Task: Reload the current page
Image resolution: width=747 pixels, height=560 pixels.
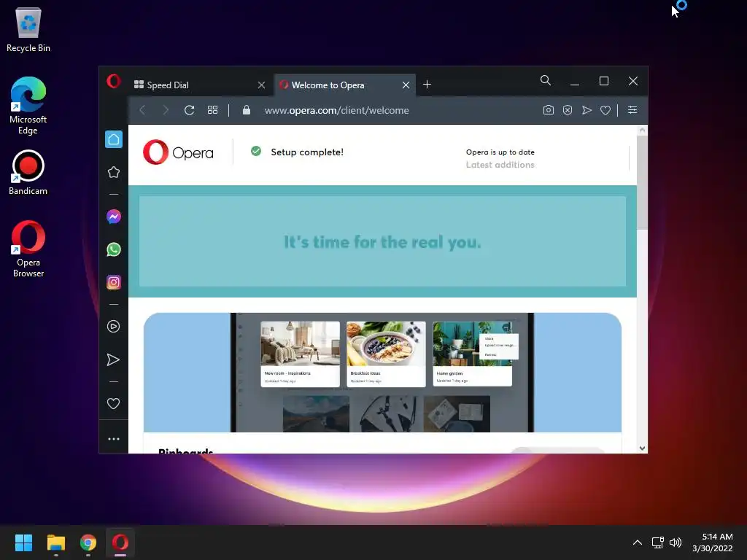Action: [x=189, y=111]
